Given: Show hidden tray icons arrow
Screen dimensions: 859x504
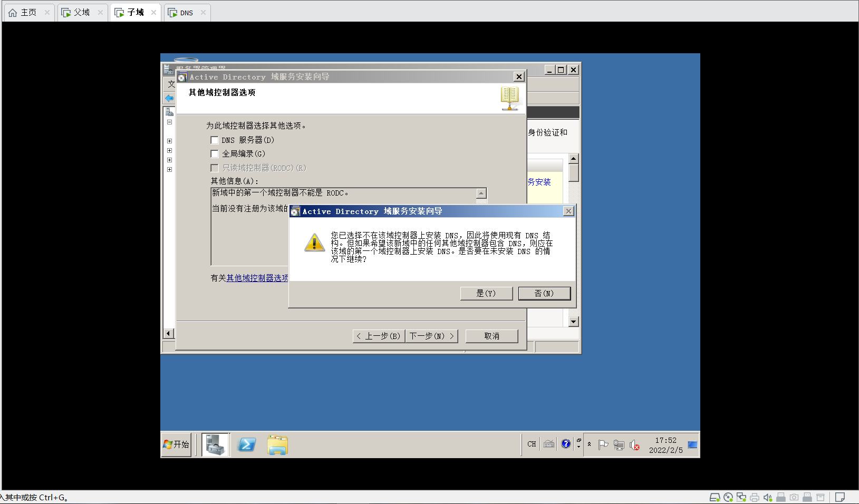Looking at the screenshot, I should coord(589,444).
